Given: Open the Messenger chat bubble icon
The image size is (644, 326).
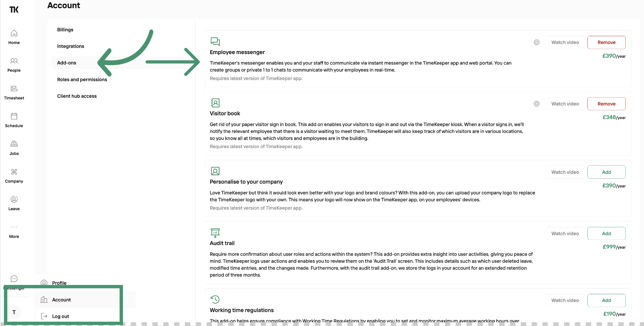Looking at the screenshot, I should (x=14, y=279).
